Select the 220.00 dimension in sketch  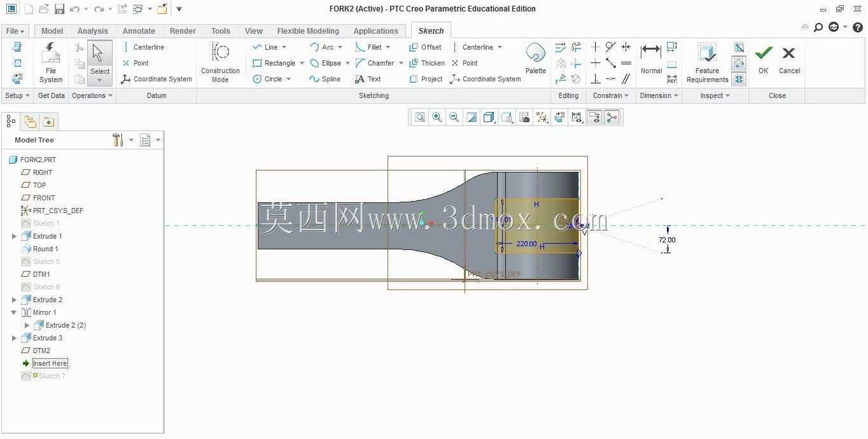tap(526, 244)
